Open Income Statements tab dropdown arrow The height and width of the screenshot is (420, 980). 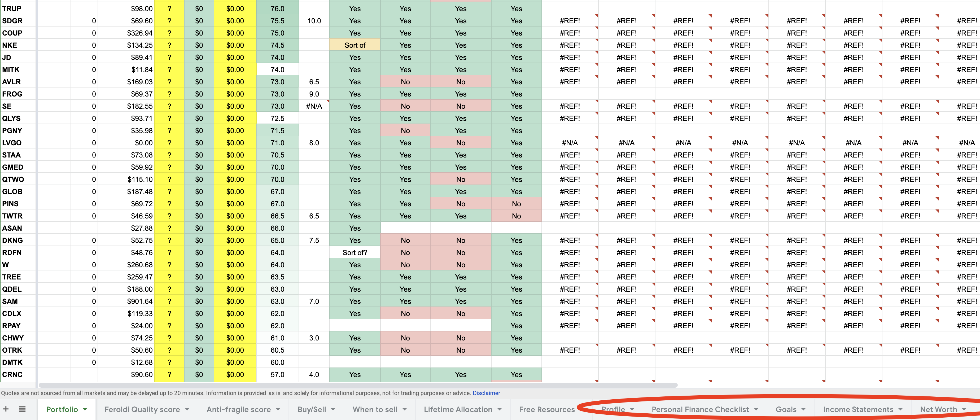[x=900, y=409]
